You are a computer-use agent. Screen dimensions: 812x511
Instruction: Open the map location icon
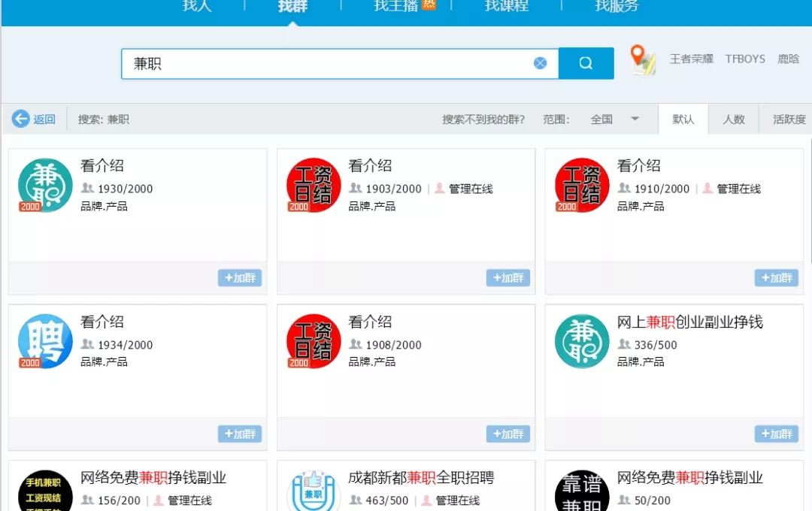click(642, 60)
